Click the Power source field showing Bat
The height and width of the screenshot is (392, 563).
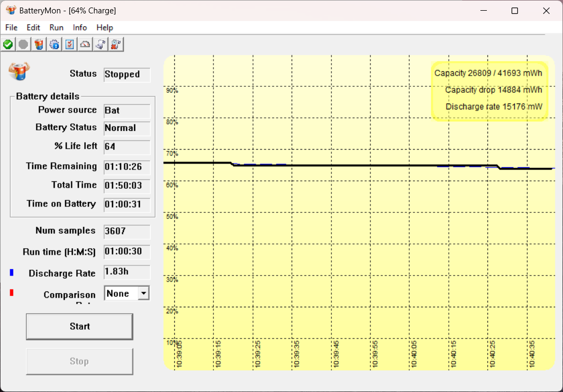tap(127, 111)
